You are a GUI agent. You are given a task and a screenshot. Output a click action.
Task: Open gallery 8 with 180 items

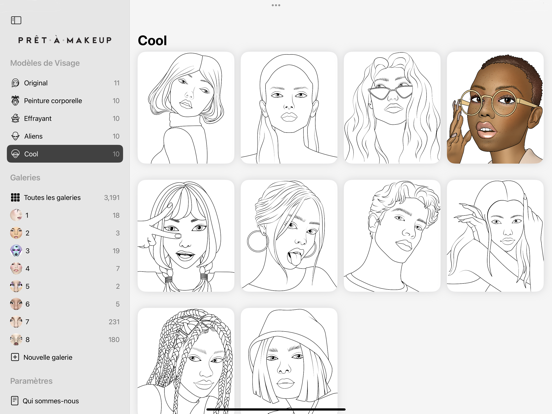[x=65, y=339]
